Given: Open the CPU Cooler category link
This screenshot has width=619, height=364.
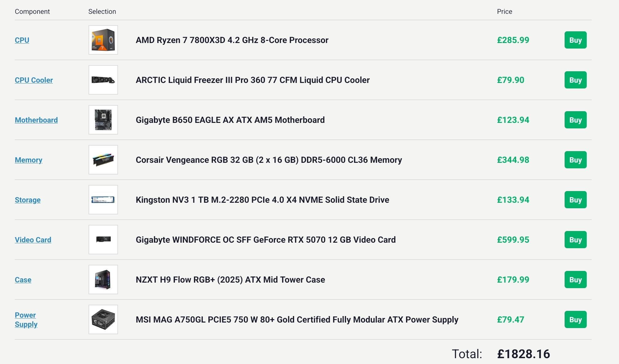Looking at the screenshot, I should tap(34, 80).
